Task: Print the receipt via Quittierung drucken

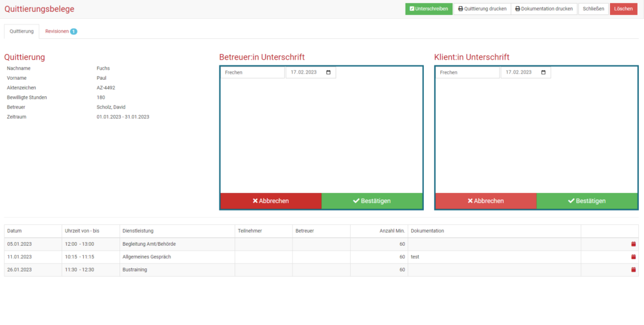Action: 482,9
